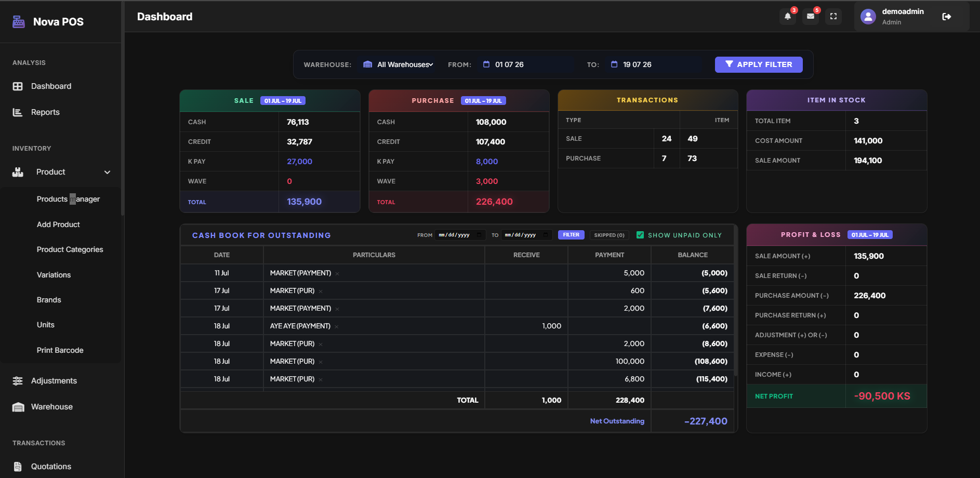The height and width of the screenshot is (478, 980).
Task: Click the cash book table vertical scrollbar
Action: pyautogui.click(x=736, y=301)
